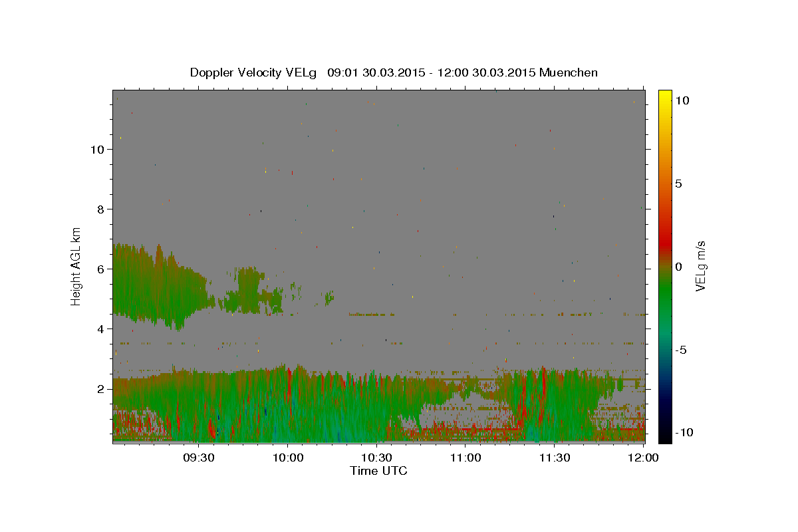Click the height tick label 6
The image size is (798, 532).
[x=99, y=269]
